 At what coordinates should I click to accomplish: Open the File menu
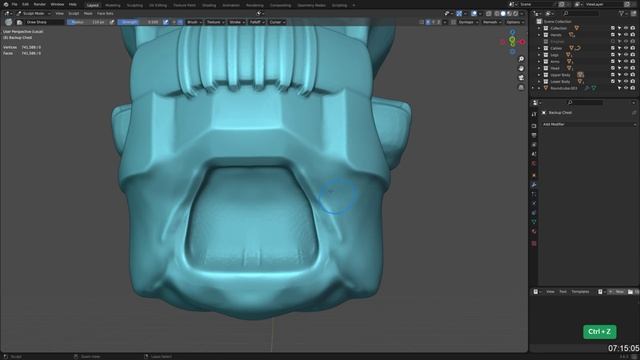(15, 4)
